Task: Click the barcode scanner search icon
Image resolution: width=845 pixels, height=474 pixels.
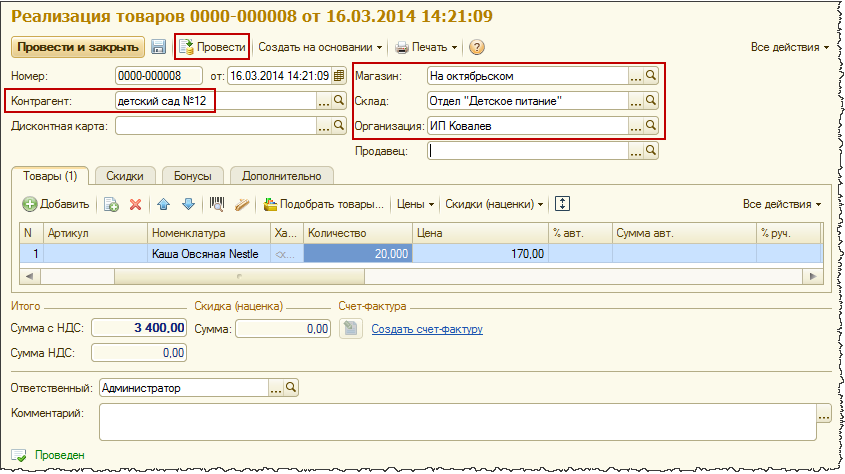Action: pos(217,204)
